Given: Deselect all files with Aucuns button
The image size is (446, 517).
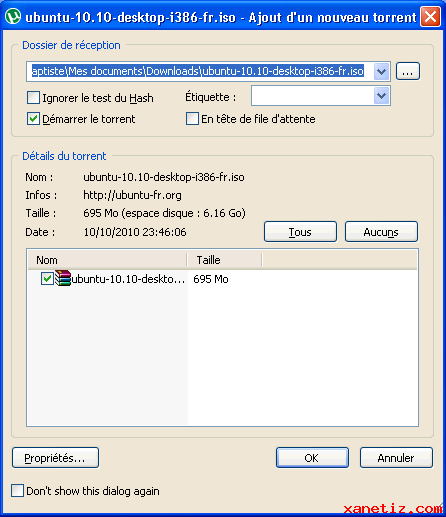Looking at the screenshot, I should (x=381, y=232).
